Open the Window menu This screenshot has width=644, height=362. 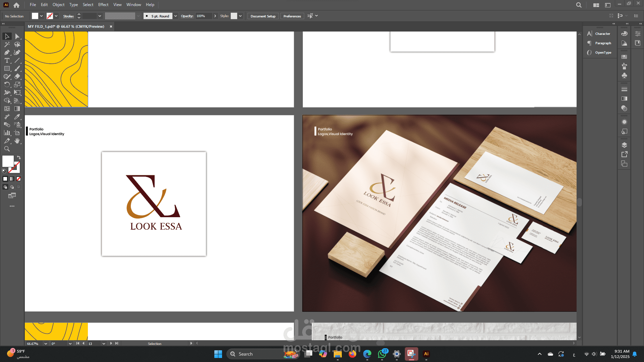(133, 5)
